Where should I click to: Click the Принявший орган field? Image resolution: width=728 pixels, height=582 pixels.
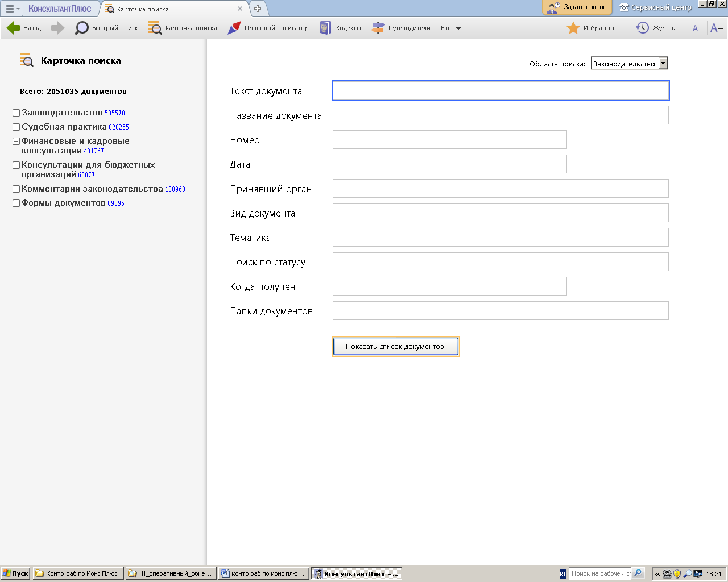click(500, 189)
